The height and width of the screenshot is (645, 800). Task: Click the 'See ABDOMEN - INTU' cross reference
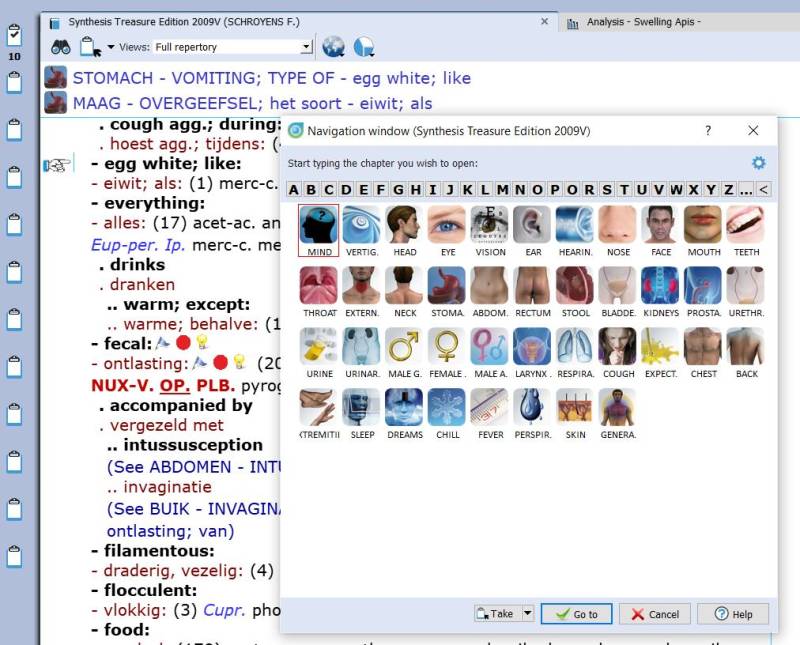click(194, 466)
